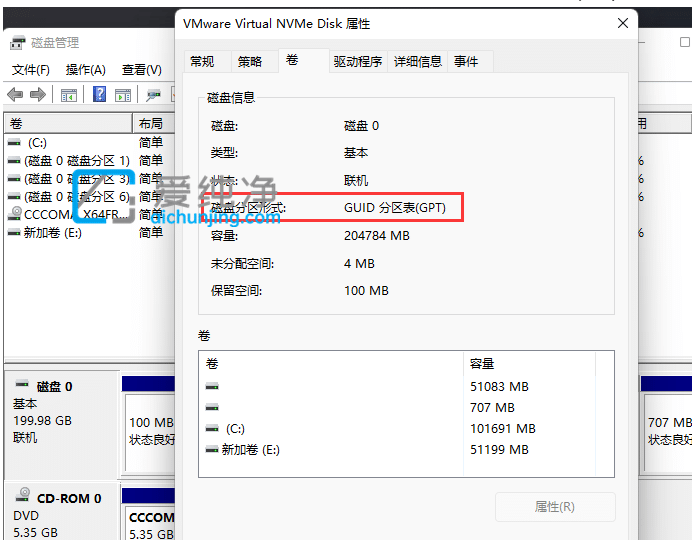Open the 详细信息 tab
This screenshot has width=692, height=540.
tap(417, 61)
